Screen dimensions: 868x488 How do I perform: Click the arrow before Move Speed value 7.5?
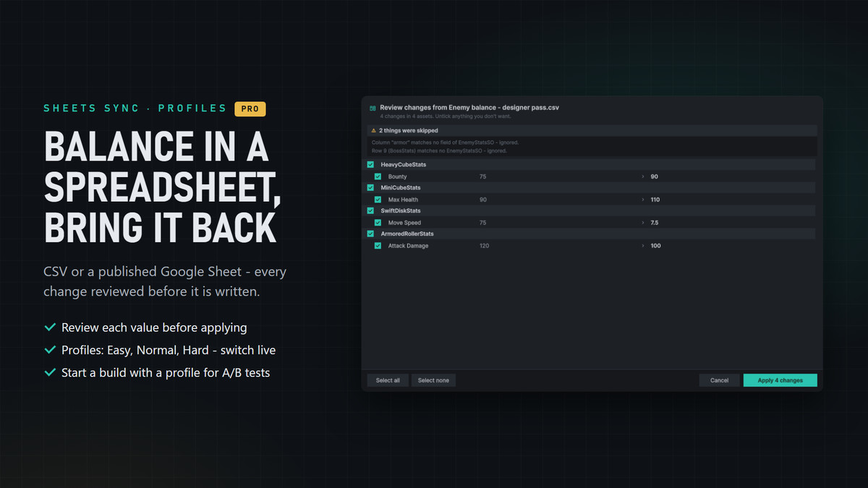coord(643,223)
